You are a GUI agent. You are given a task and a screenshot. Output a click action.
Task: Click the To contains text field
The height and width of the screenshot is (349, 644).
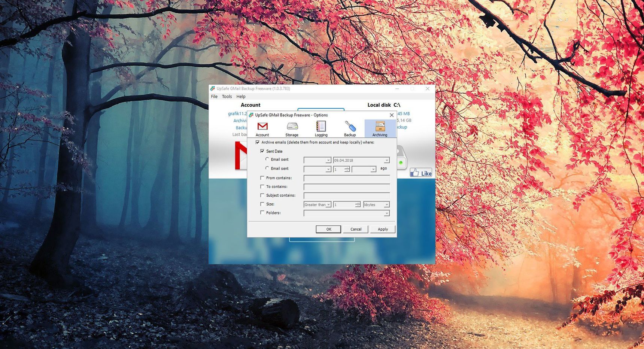point(347,187)
